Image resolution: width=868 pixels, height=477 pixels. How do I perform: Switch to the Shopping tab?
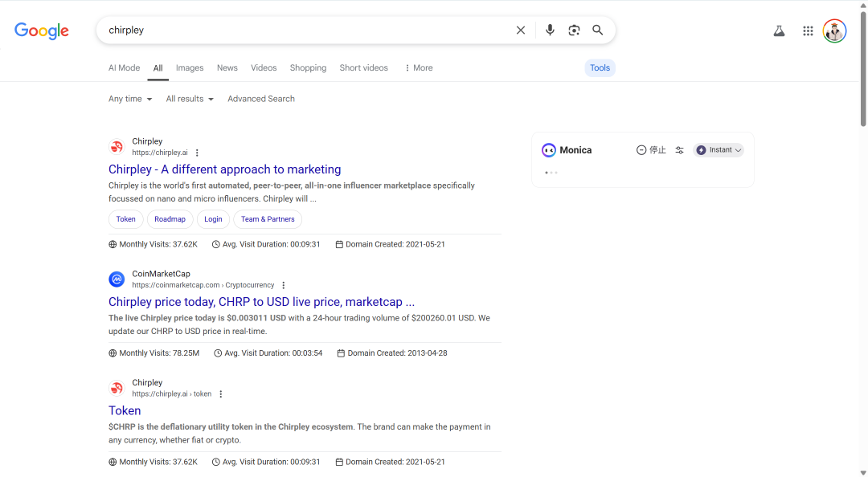(308, 68)
